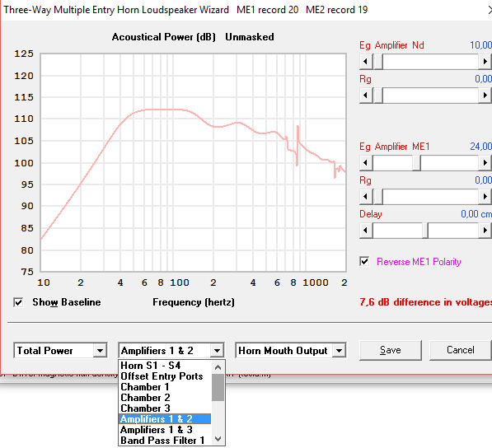Select Chamber 1 from list
492x448 pixels.
click(x=165, y=387)
